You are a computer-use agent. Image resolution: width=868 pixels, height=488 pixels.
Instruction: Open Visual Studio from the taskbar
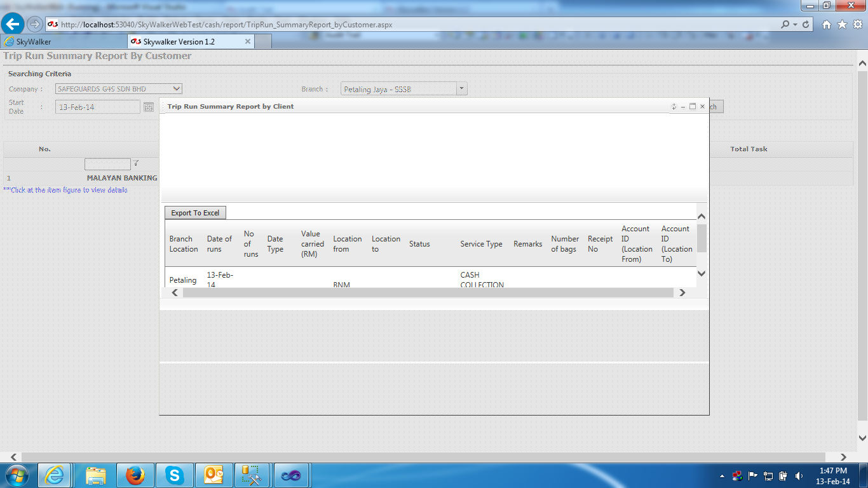291,475
